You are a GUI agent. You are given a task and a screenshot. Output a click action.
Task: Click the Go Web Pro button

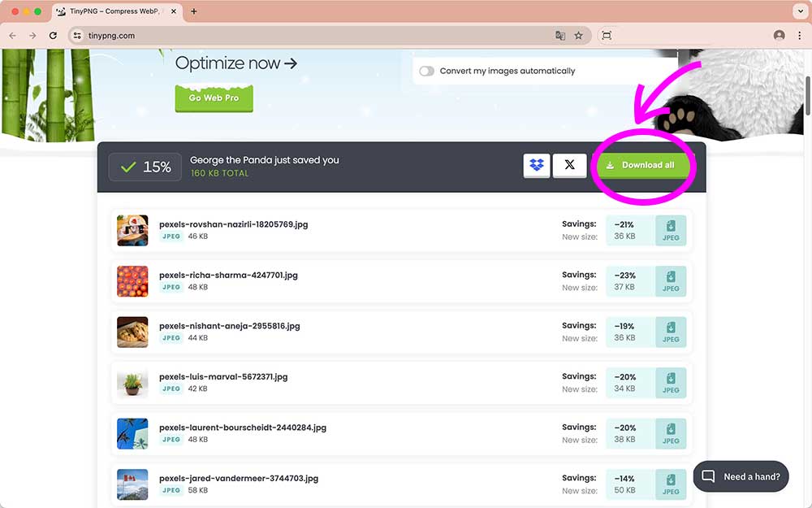click(x=214, y=98)
